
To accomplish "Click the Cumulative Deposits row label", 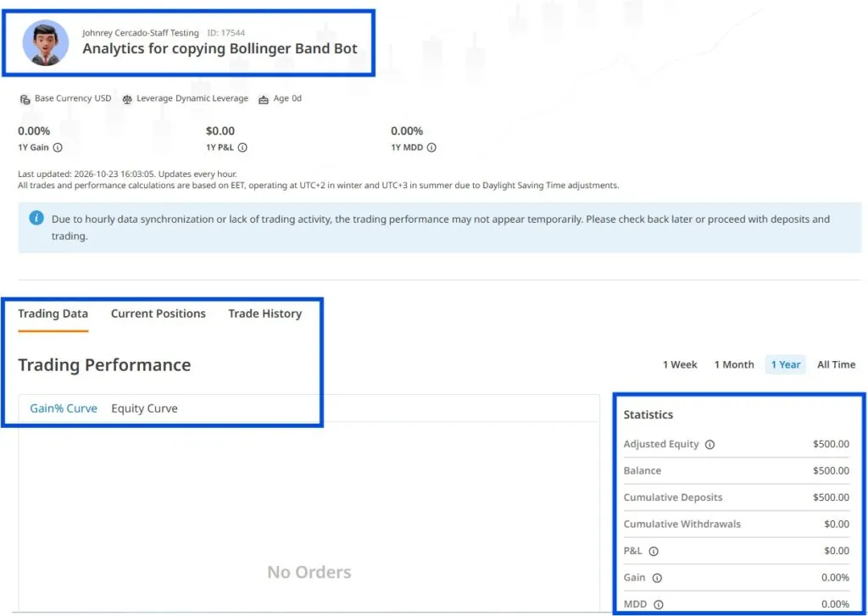I will 673,497.
